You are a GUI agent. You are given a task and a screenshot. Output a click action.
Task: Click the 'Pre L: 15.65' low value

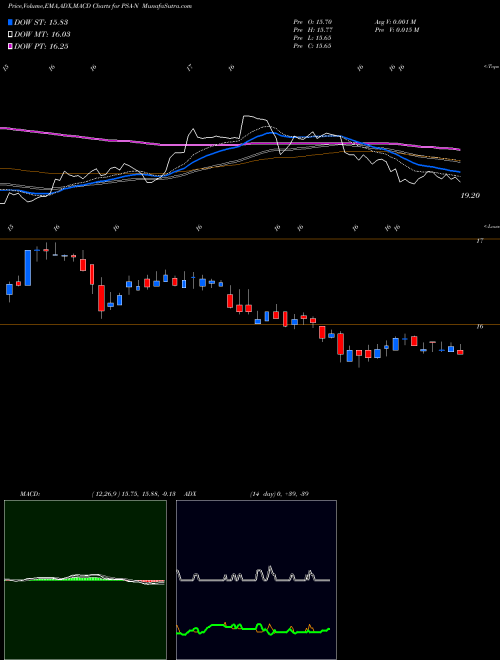314,37
